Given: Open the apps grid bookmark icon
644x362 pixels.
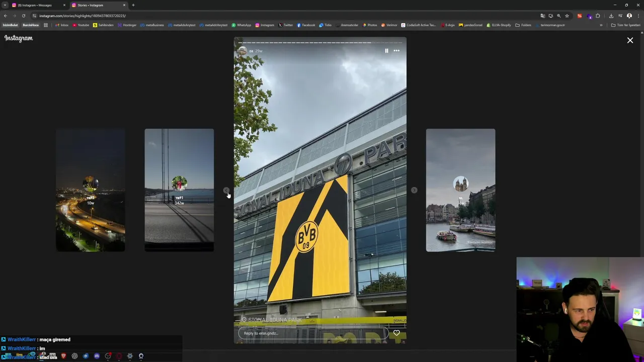Looking at the screenshot, I should coord(46,25).
